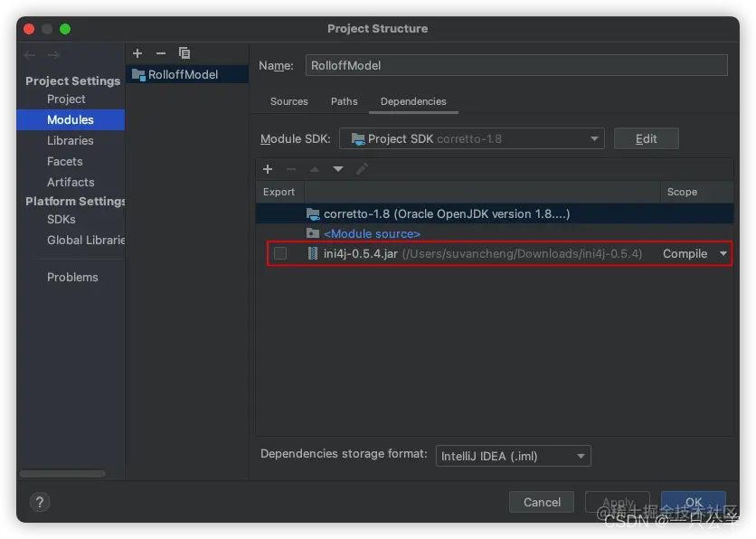Move the dependency down with the arrow icon

(x=338, y=169)
